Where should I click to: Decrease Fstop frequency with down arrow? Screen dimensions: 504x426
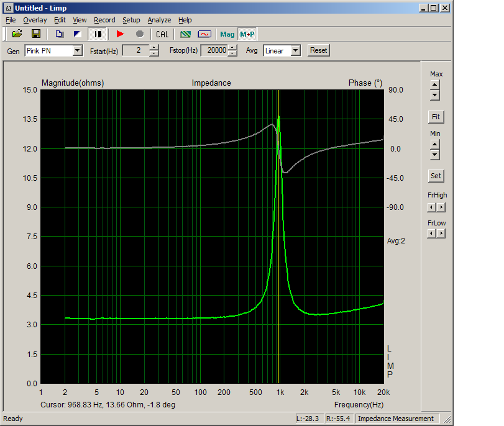(232, 53)
